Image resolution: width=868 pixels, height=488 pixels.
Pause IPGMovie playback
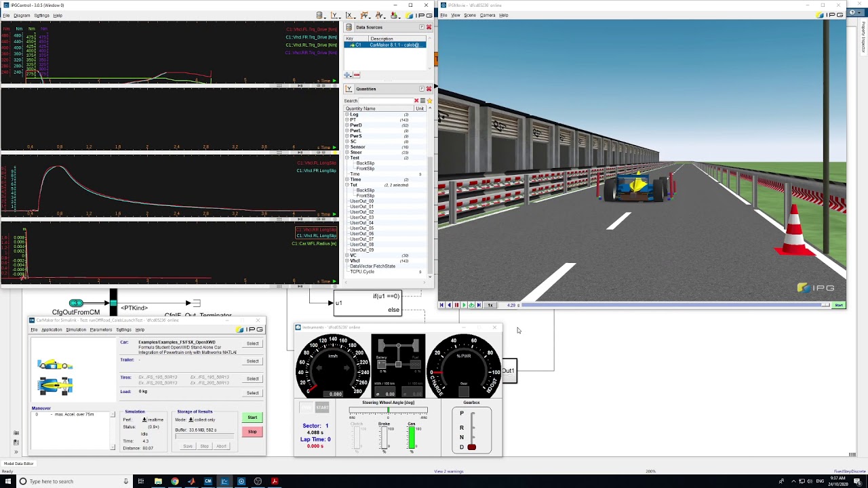[456, 305]
